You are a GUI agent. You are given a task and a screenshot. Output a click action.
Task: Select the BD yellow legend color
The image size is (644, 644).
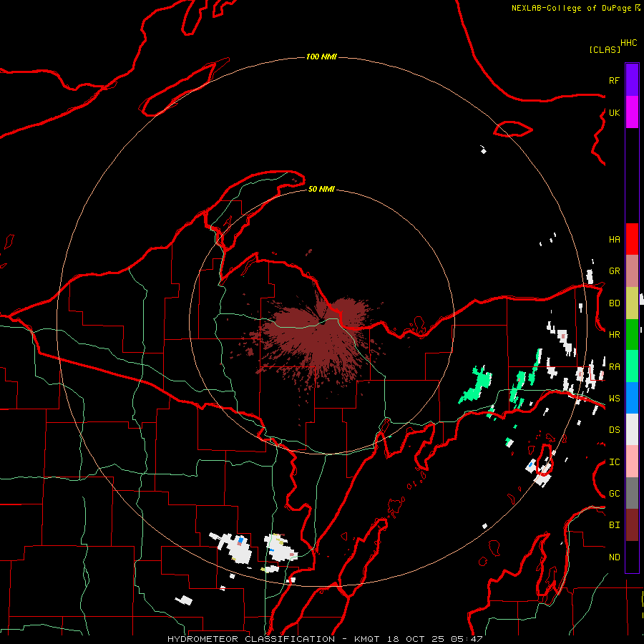click(632, 303)
